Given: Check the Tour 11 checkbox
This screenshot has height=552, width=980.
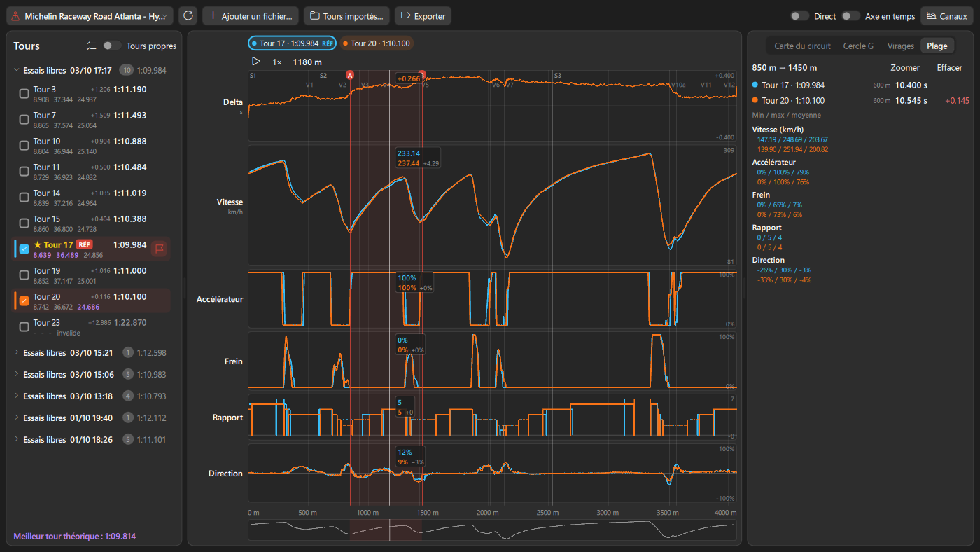Looking at the screenshot, I should pyautogui.click(x=24, y=171).
